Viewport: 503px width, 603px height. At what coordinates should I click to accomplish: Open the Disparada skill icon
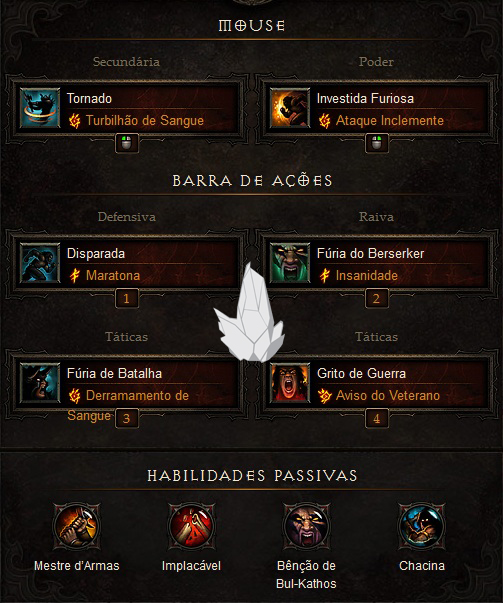pos(40,263)
